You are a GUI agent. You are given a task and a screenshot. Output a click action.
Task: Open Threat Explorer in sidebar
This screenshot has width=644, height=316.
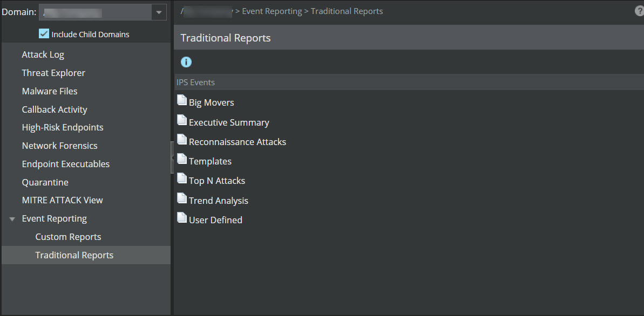[53, 73]
